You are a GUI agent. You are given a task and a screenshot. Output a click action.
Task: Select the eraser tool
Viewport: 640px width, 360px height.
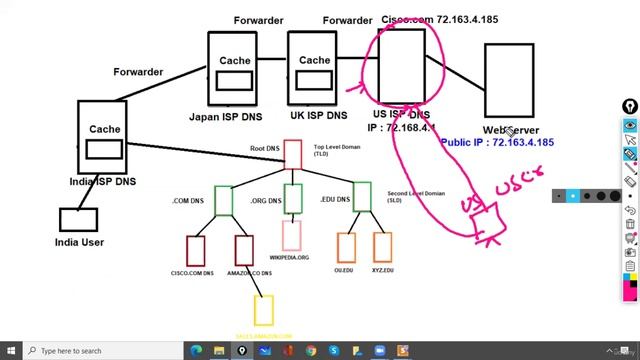(x=630, y=182)
